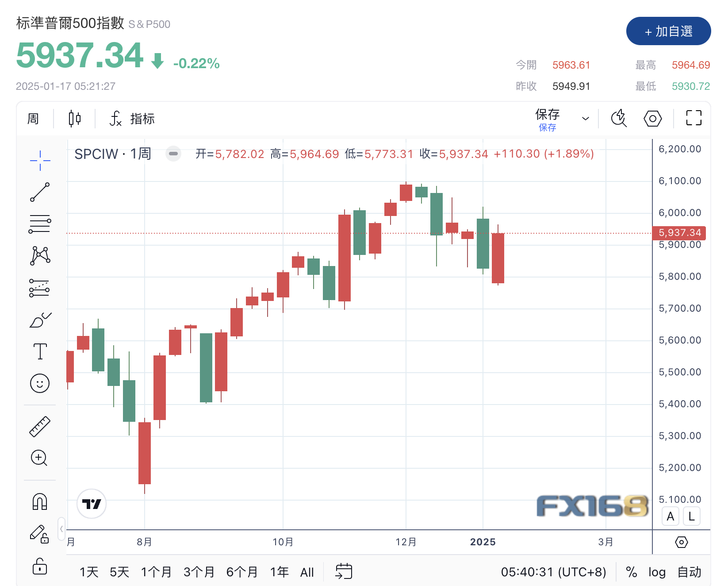Toggle log scale on price axis
The height and width of the screenshot is (586, 728).
tap(657, 572)
